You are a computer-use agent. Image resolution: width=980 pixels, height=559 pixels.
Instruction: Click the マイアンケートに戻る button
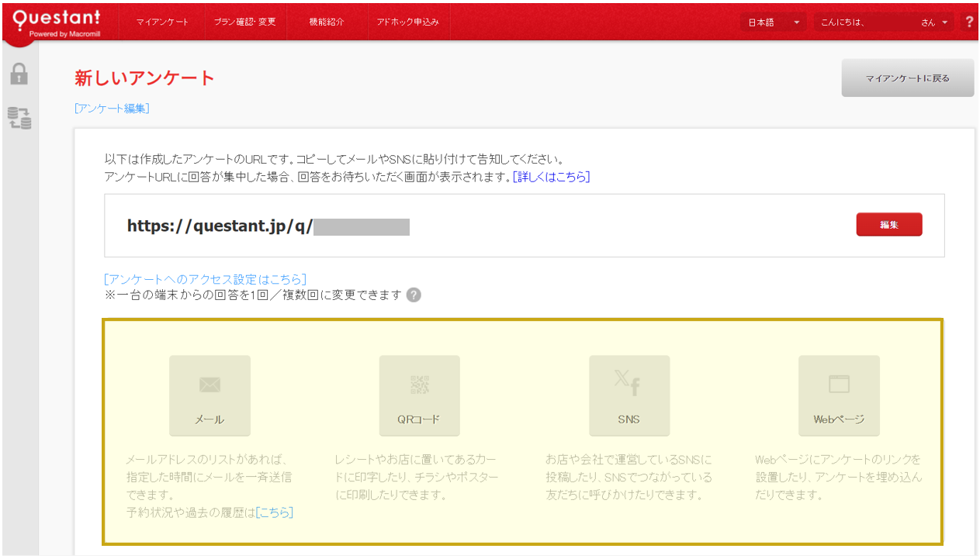click(x=907, y=78)
